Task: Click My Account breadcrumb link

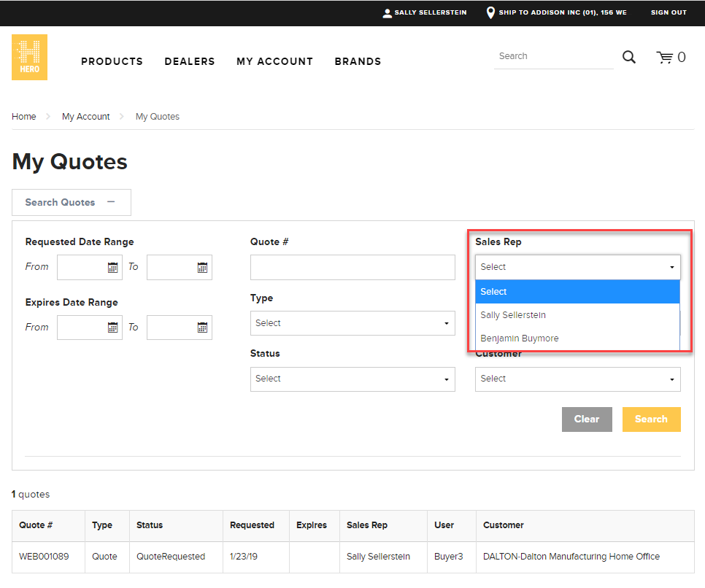Action: click(86, 117)
